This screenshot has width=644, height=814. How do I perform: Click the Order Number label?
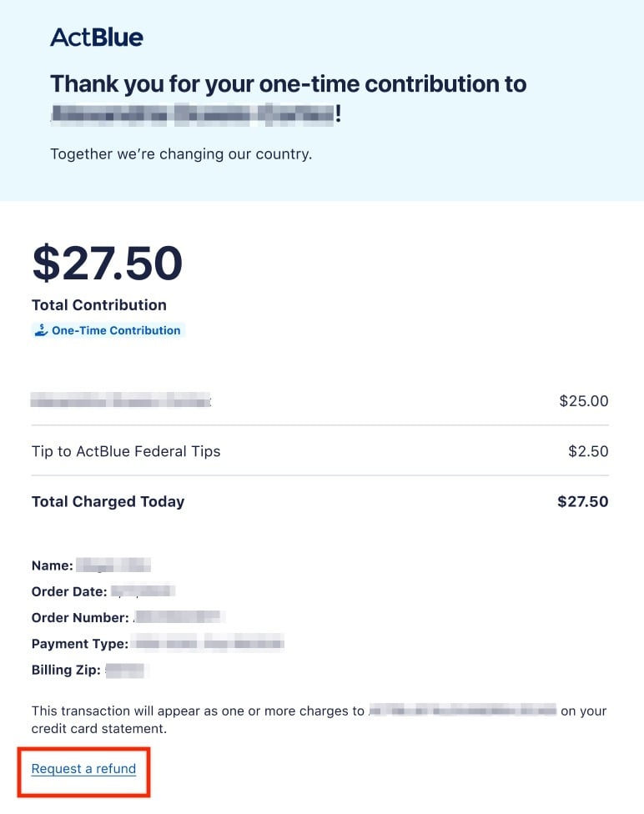tap(79, 618)
